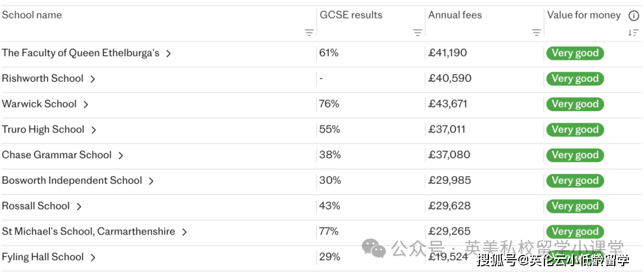Click the GCSE results filter icon

(x=417, y=33)
